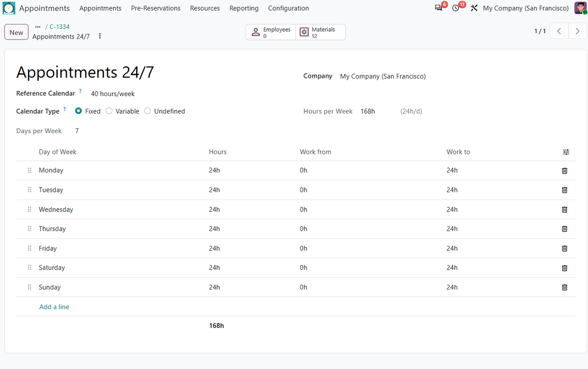Click the Hours per Week value 168h

367,111
